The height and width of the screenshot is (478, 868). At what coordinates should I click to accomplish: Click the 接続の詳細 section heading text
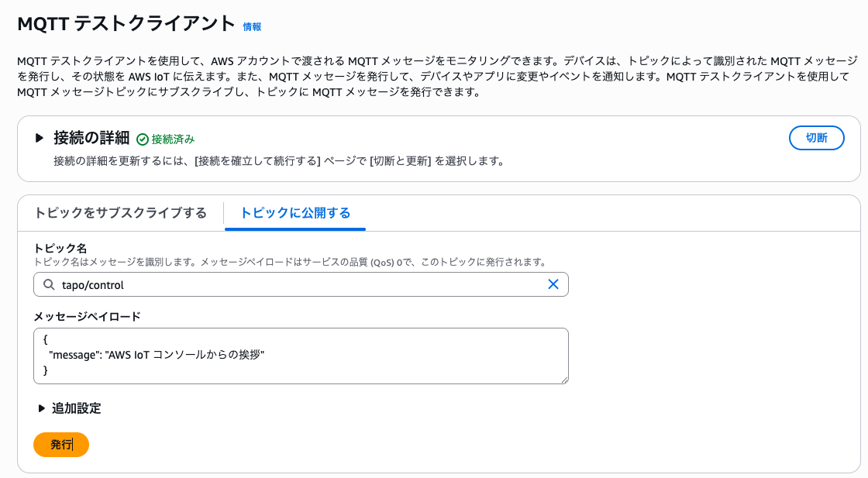point(91,138)
